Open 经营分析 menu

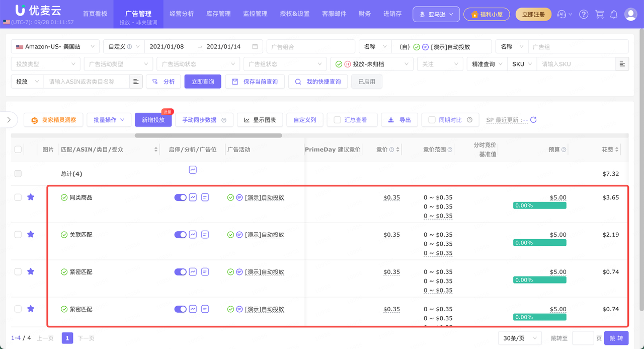[182, 14]
